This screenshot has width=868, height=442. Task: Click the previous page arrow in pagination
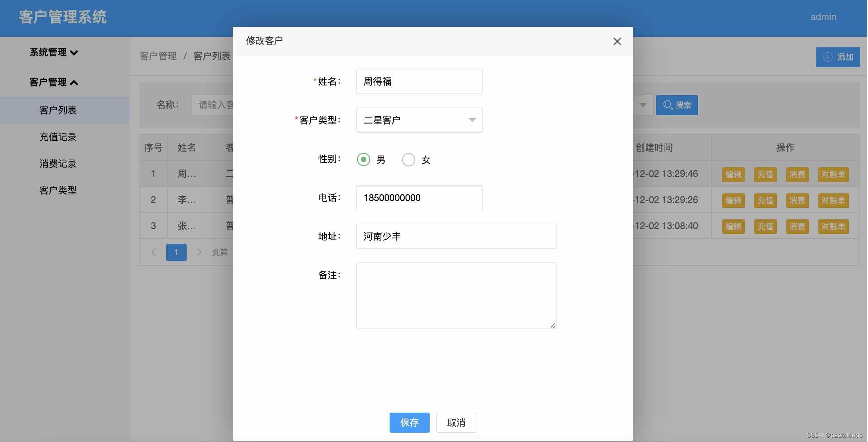click(154, 252)
